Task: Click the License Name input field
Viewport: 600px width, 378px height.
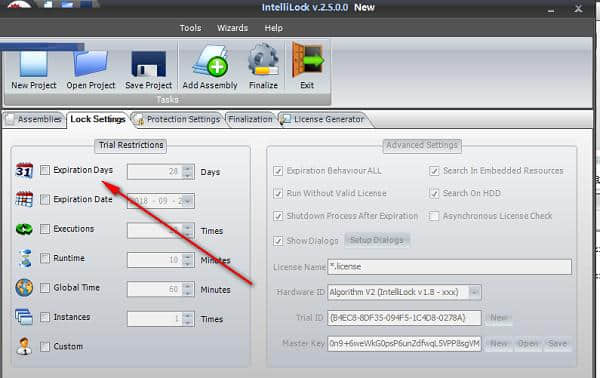Action: pyautogui.click(x=449, y=267)
